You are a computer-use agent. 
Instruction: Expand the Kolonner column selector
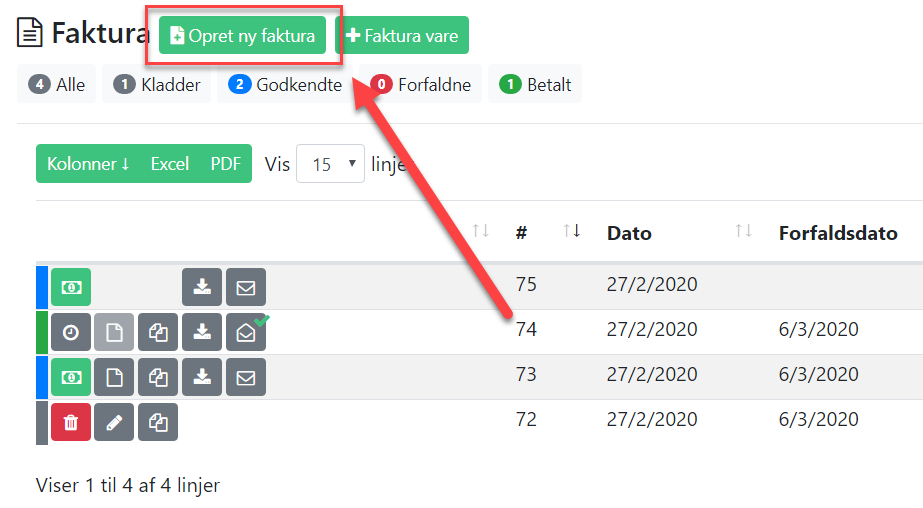point(88,164)
